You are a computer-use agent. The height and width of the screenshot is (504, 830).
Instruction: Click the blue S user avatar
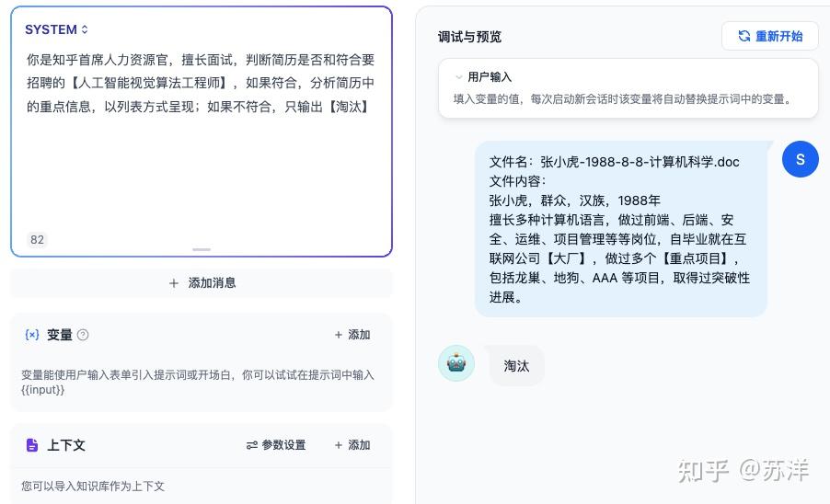[x=800, y=159]
